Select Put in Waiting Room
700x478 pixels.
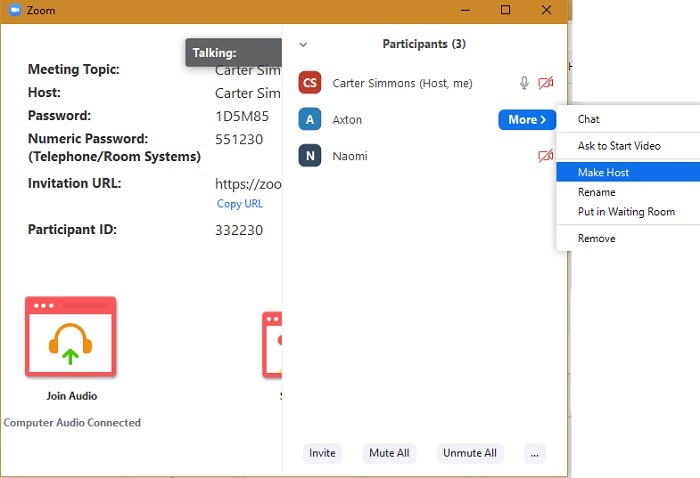tap(628, 212)
